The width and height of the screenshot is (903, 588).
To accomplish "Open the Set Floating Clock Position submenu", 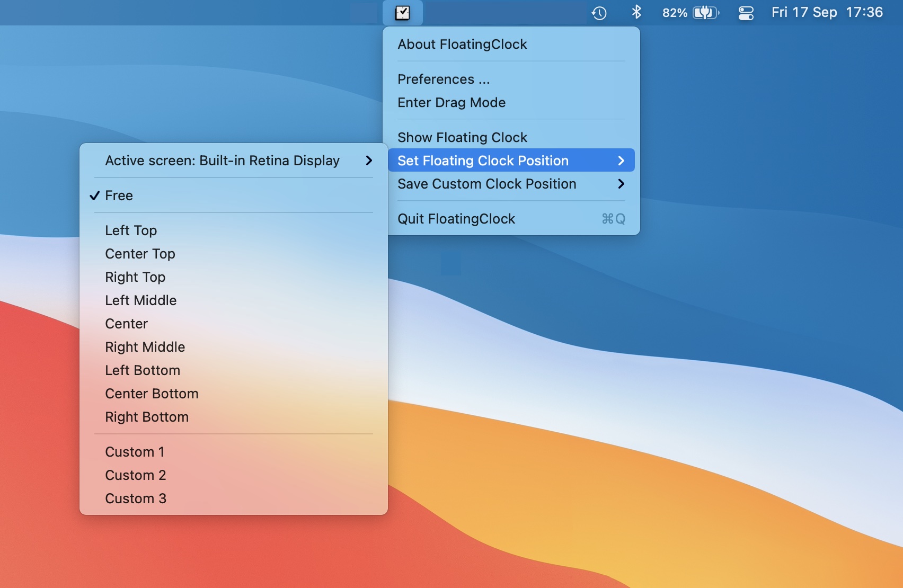I will tap(483, 161).
